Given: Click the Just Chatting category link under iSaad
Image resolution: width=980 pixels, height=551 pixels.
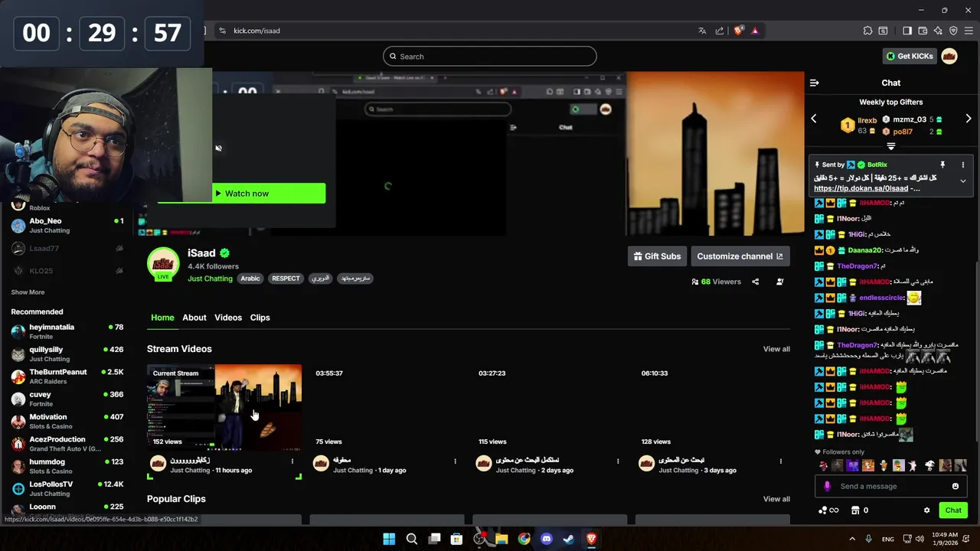Looking at the screenshot, I should point(210,279).
